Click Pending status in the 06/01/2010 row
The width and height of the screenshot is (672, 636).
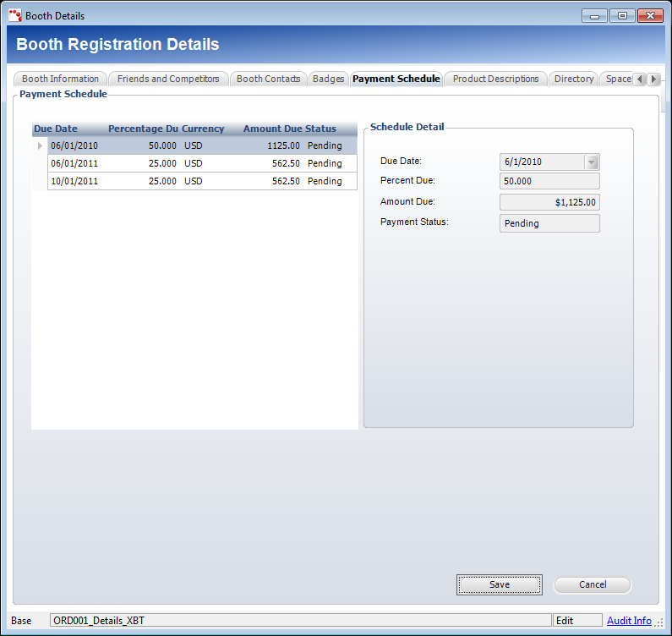click(x=325, y=145)
